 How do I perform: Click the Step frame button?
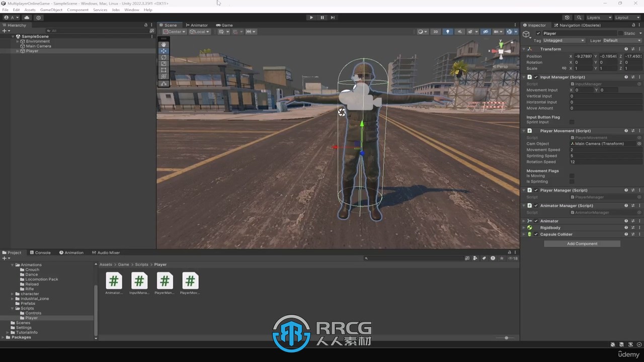pyautogui.click(x=333, y=18)
